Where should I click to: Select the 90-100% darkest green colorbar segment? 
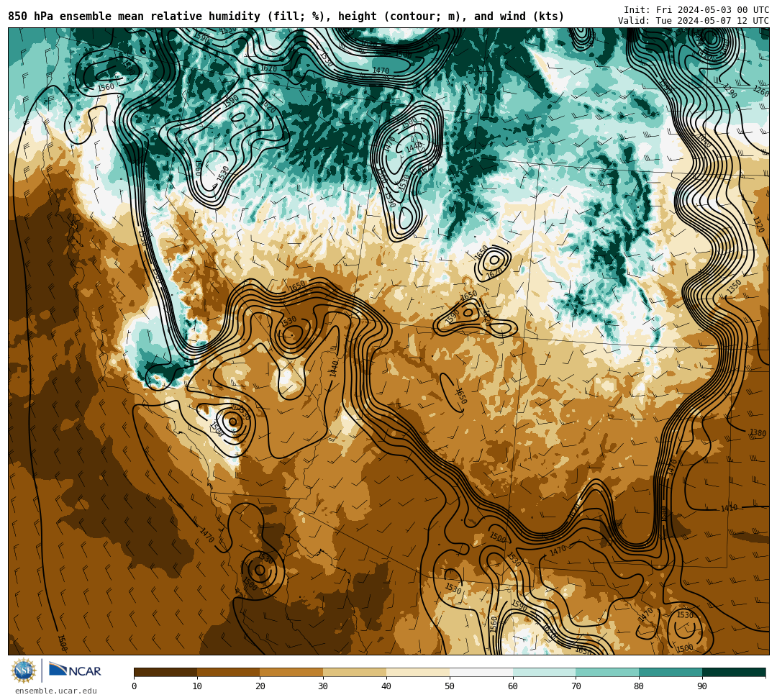(734, 672)
